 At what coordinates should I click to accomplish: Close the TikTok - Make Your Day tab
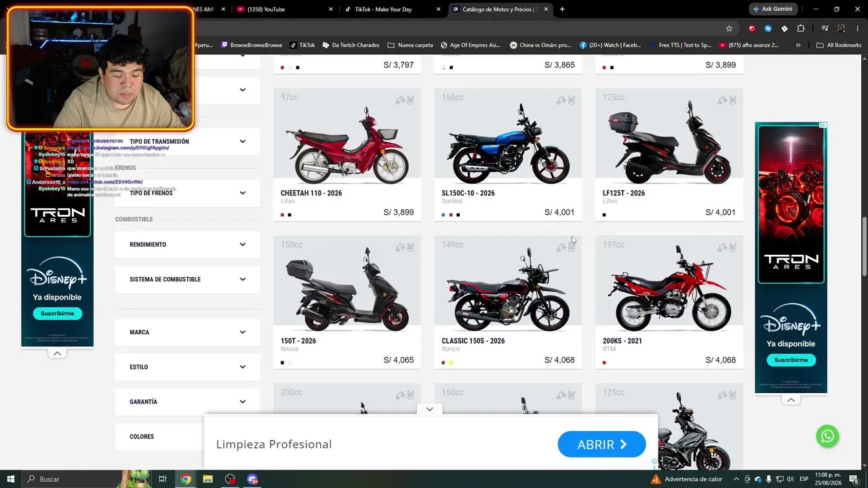439,9
